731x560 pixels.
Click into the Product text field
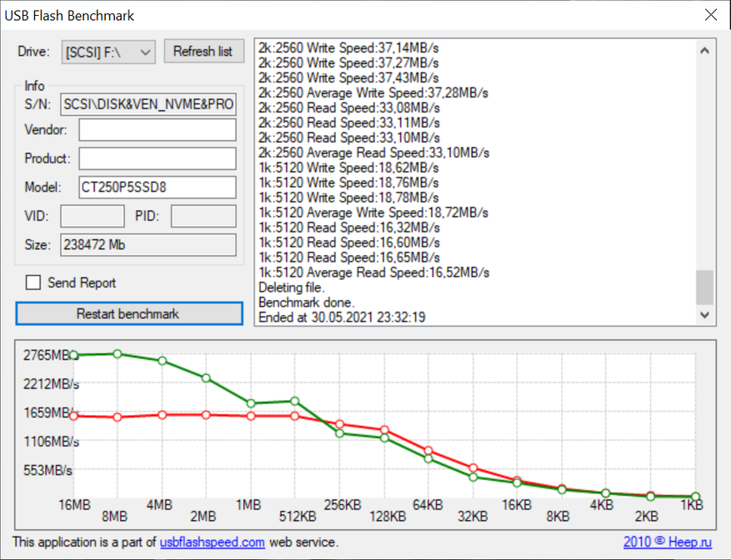158,158
